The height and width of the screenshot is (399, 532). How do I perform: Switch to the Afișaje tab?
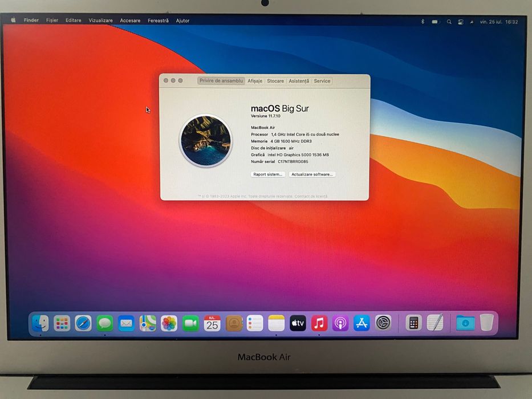[x=255, y=81]
